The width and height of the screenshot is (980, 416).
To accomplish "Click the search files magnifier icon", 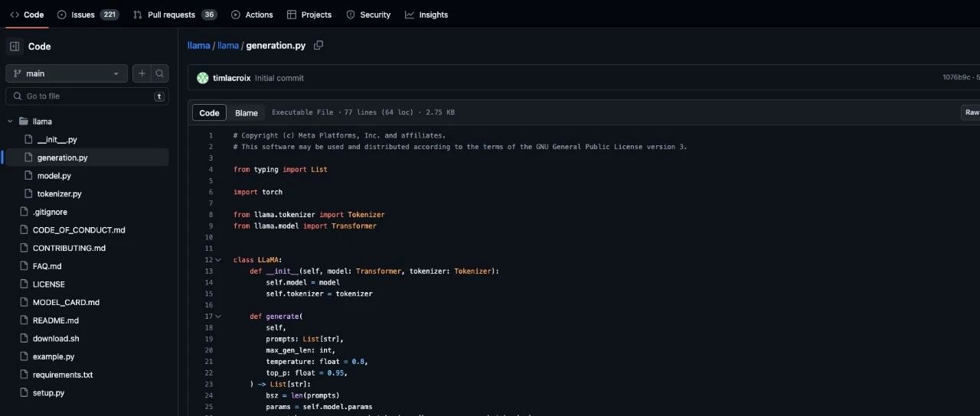I will point(159,73).
